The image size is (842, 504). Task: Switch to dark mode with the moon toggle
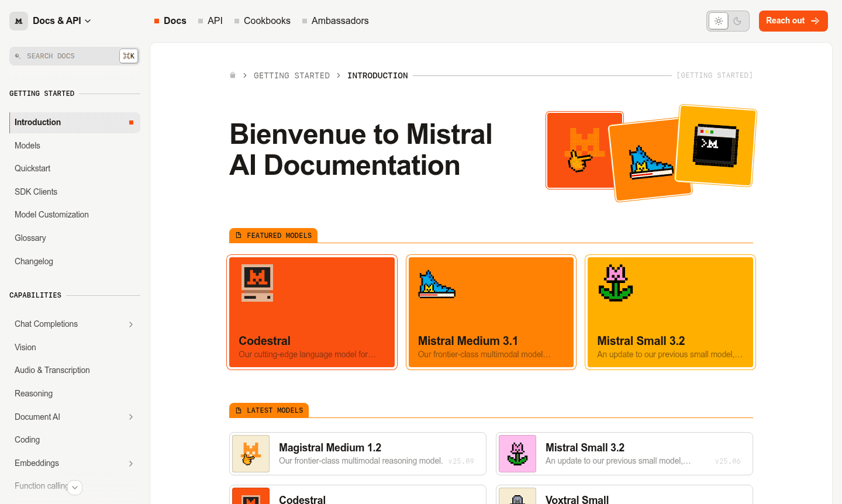click(x=737, y=20)
